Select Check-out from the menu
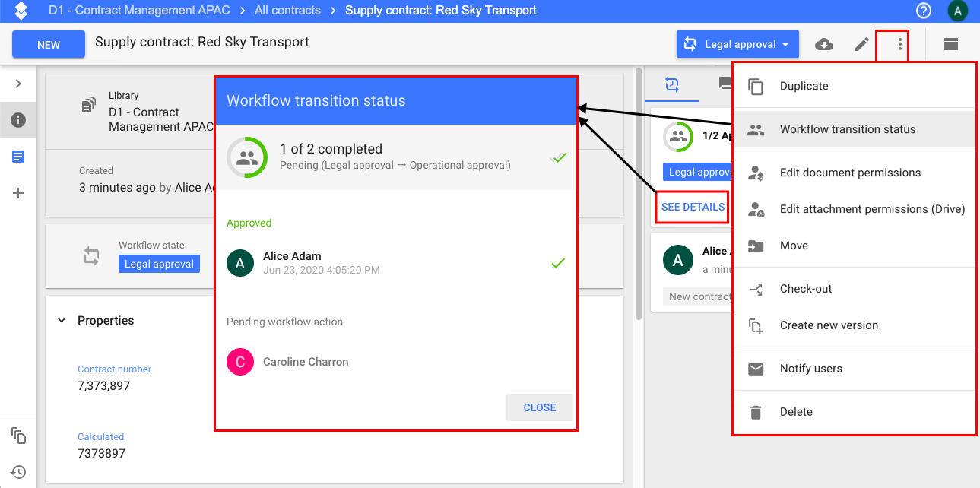Viewport: 980px width, 488px height. click(806, 289)
